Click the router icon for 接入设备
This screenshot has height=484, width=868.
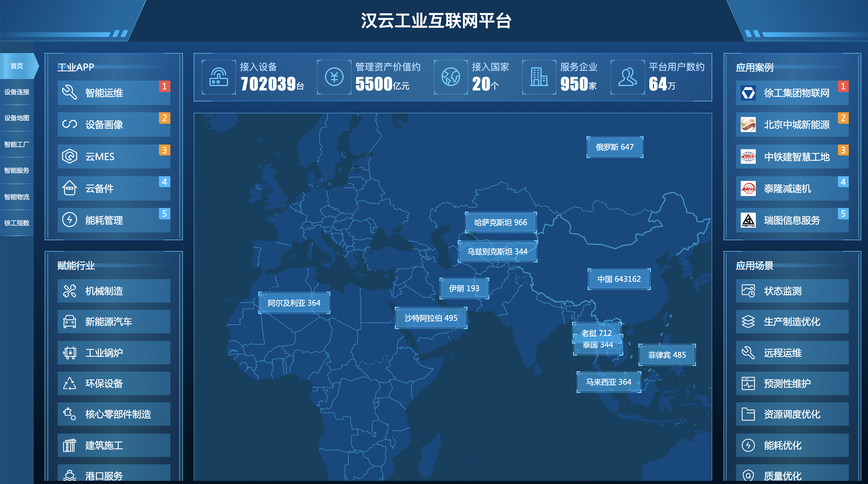[219, 77]
